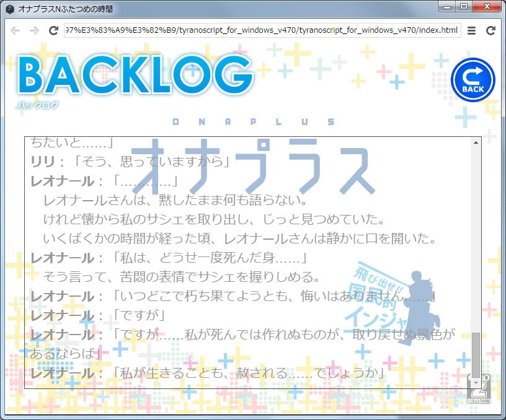This screenshot has width=506, height=420.
Task: Click text 'レオナールさんは、黙したまま何も語らない。'
Action: 175,200
